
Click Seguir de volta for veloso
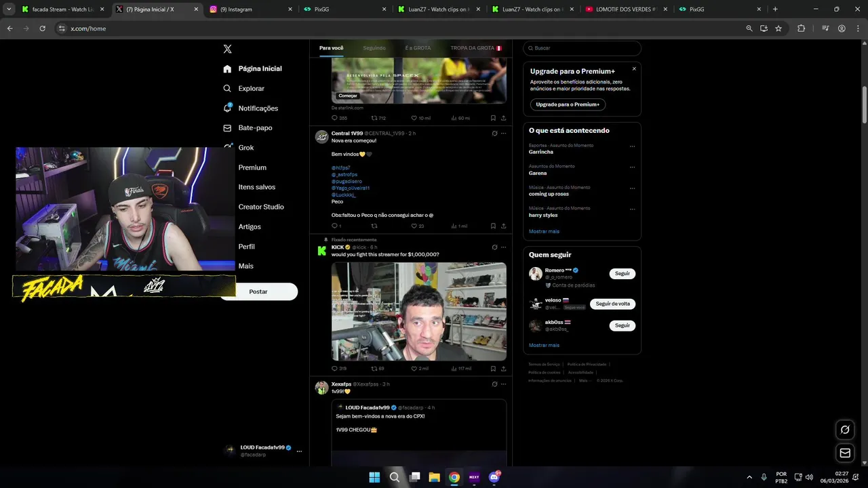[612, 304]
